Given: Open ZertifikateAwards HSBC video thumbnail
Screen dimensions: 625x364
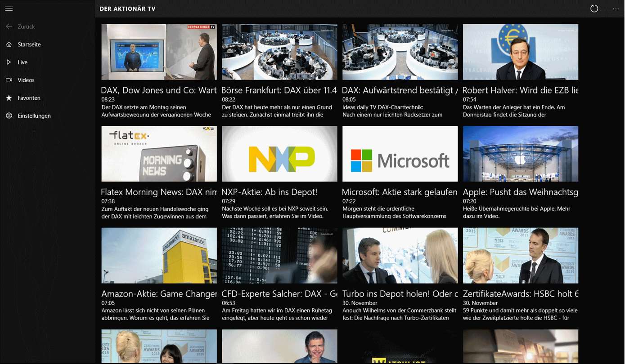Looking at the screenshot, I should coord(521,255).
